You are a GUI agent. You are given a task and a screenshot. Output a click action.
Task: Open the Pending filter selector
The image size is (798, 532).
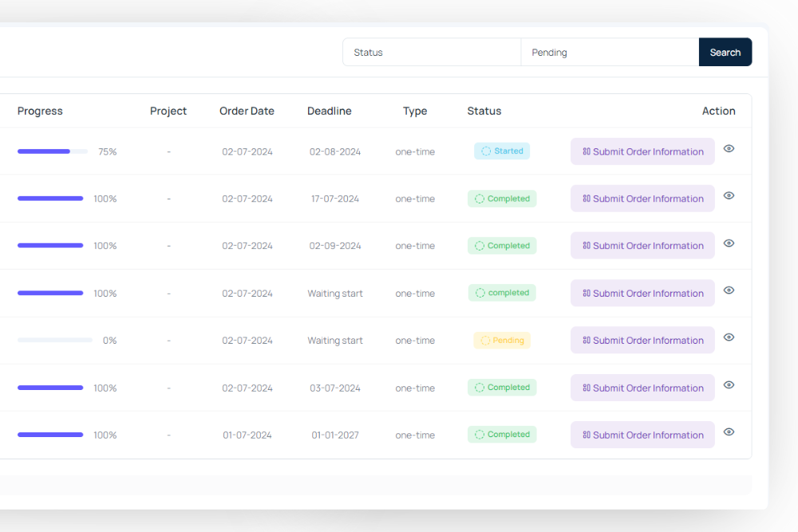point(610,52)
